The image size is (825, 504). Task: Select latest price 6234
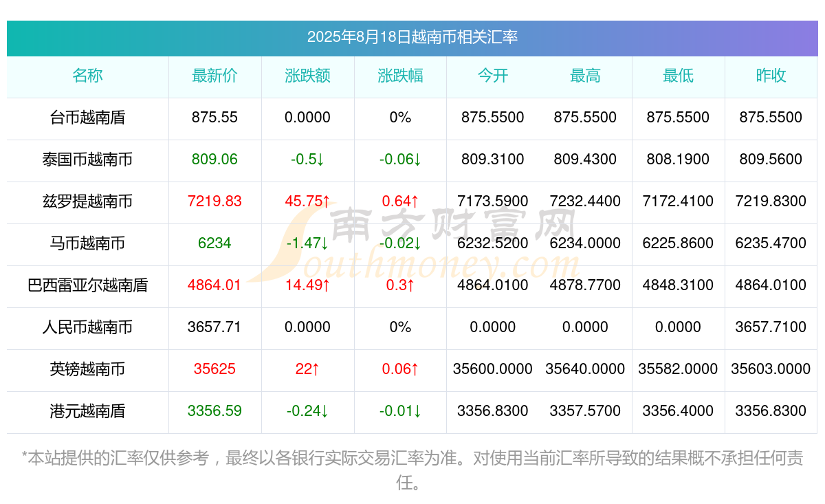click(214, 243)
